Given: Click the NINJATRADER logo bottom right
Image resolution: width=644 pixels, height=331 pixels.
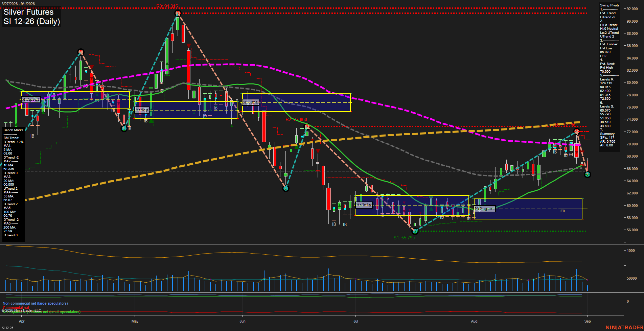Looking at the screenshot, I should [624, 328].
